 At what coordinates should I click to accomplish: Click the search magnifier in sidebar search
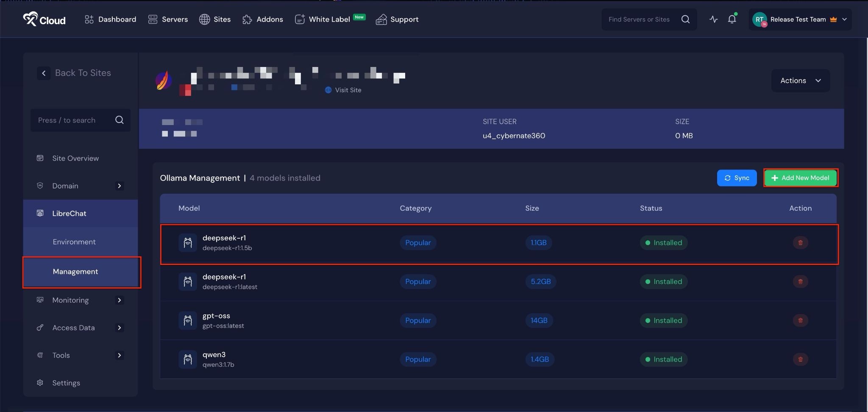tap(119, 120)
